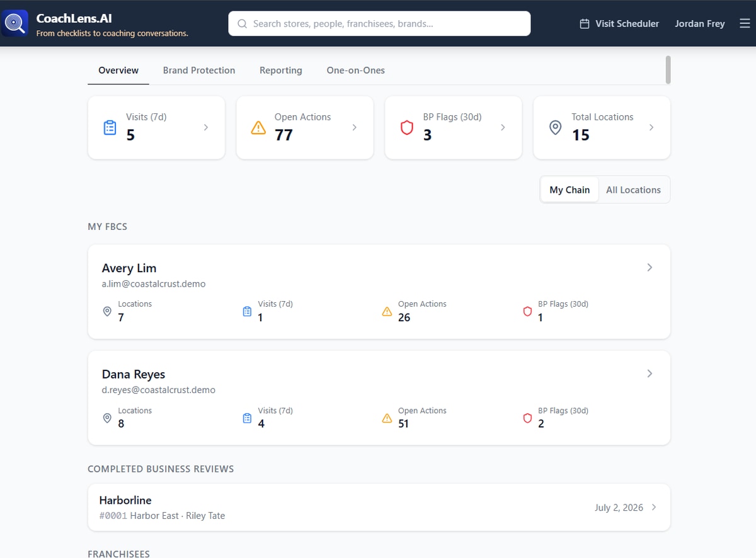Expand the Open Actions card chevron

[x=354, y=127]
